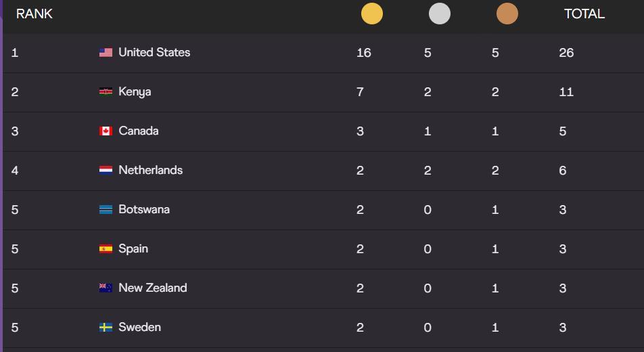
Task: Click the Botswana flag icon
Action: click(x=106, y=210)
